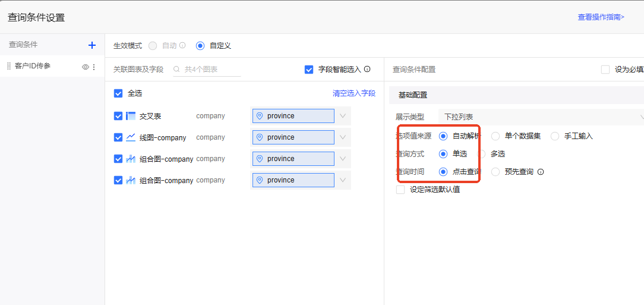The image size is (644, 305).
Task: Toggle eye icon for 客户ID传参 visibility
Action: click(x=85, y=67)
